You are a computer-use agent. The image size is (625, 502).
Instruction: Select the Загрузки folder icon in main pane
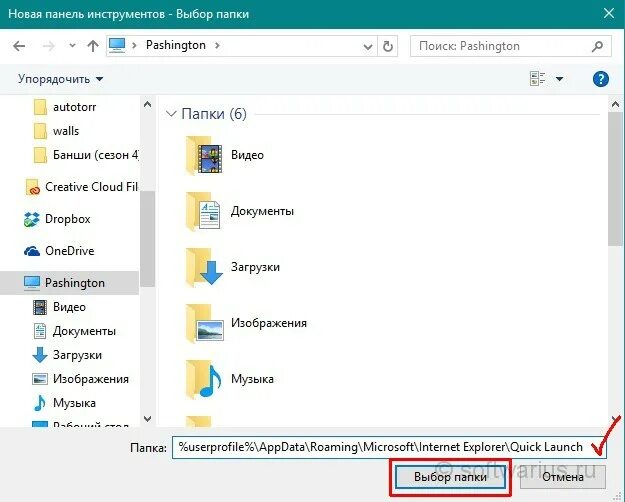point(204,267)
